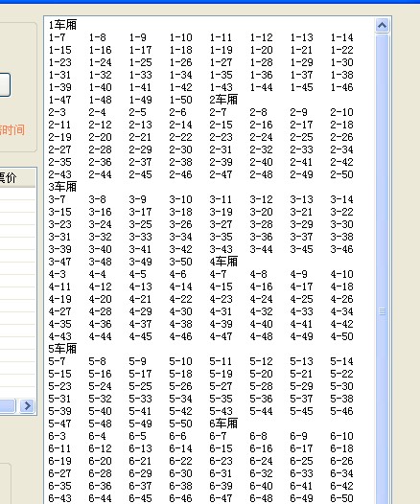The image size is (420, 504).
Task: Click the 1车厢 header at the top of the list
Action: click(x=62, y=25)
